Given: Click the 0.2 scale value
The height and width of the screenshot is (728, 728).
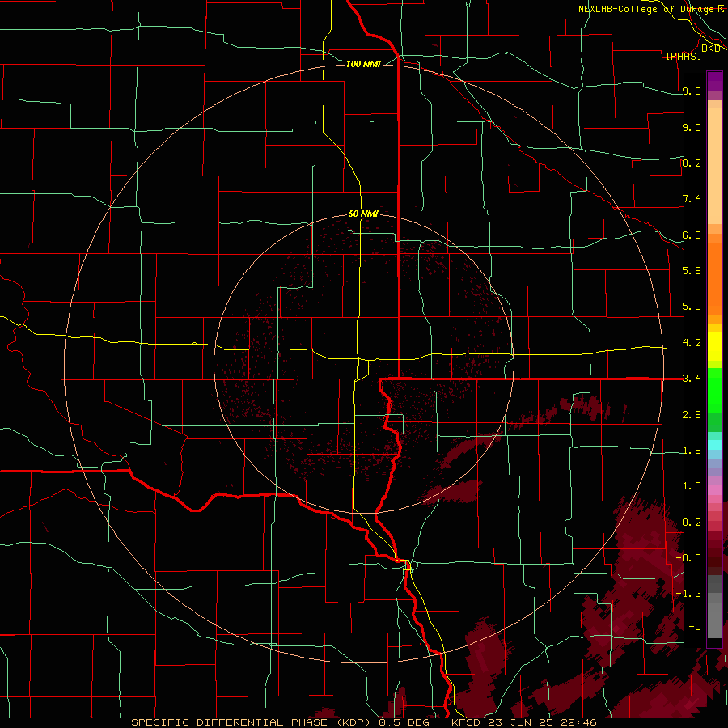Looking at the screenshot, I should click(692, 523).
